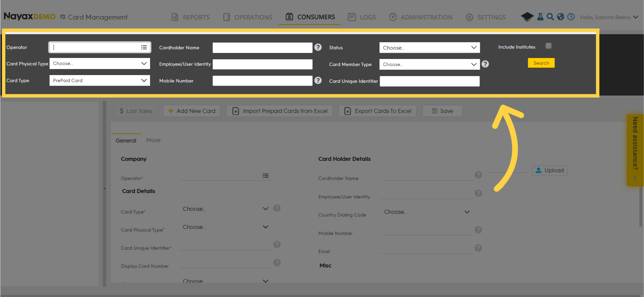Viewport: 644px width, 297px height.
Task: Open operator list icon in Company section
Action: click(265, 176)
